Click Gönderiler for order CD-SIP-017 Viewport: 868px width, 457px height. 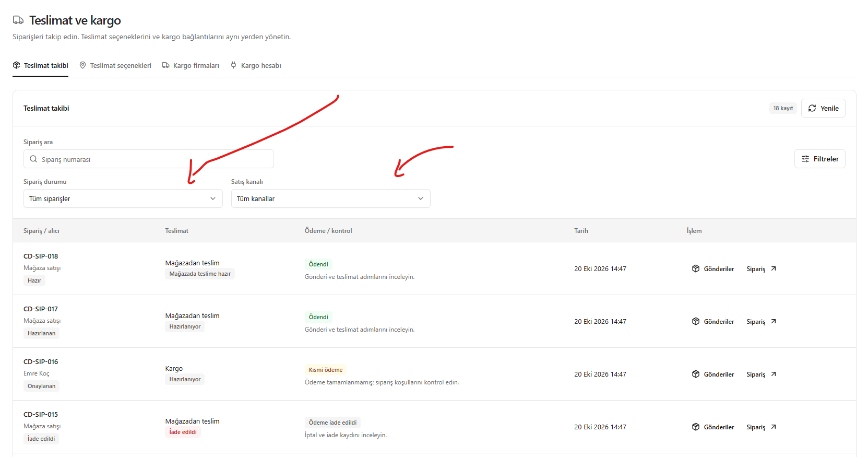click(x=713, y=321)
